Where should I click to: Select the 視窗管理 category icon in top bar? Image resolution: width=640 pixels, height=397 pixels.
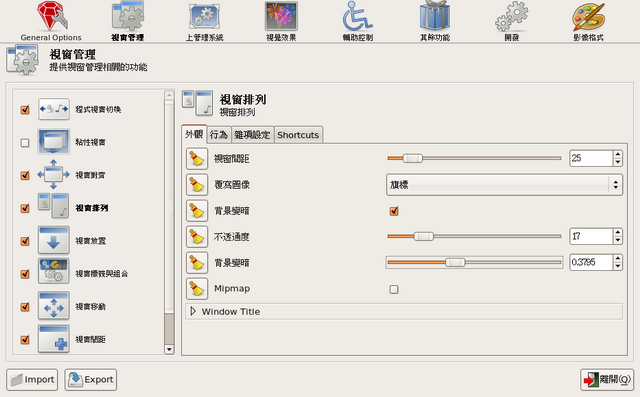128,16
